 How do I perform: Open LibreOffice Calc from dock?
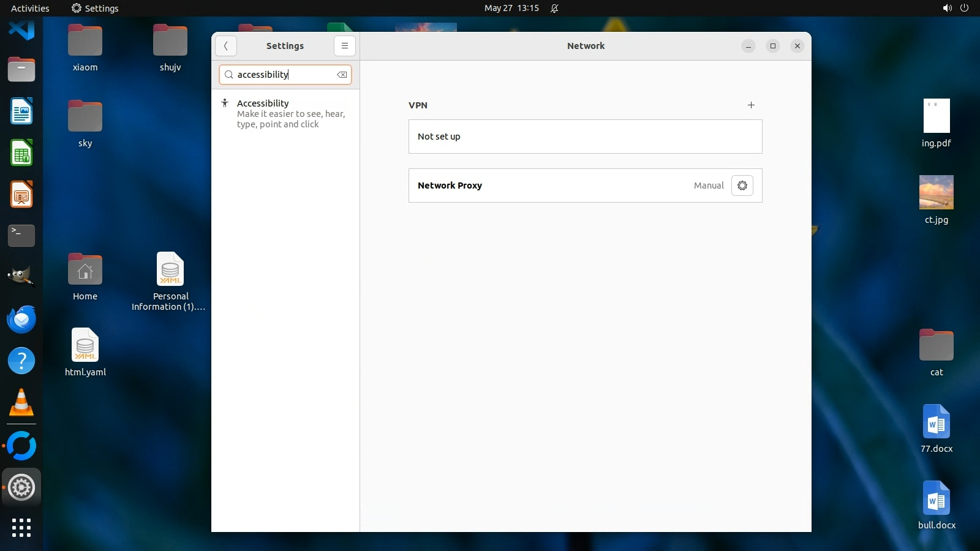(21, 153)
